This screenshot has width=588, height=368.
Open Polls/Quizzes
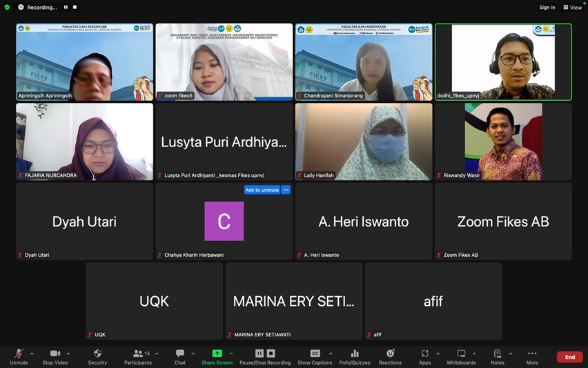tap(354, 354)
